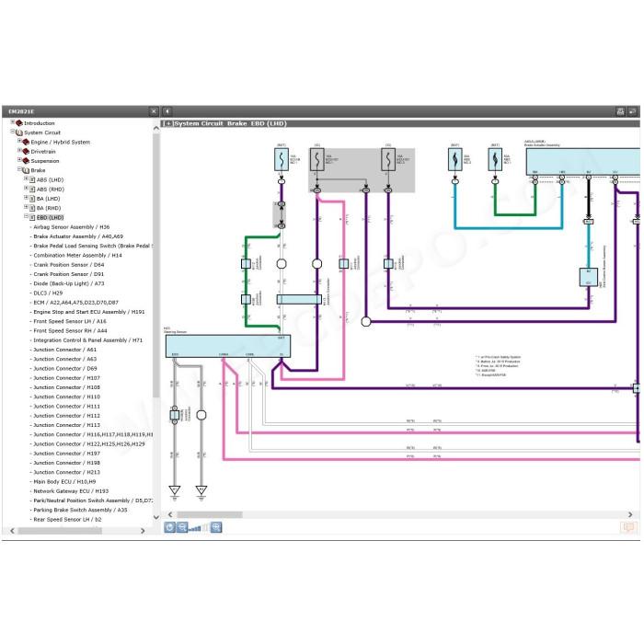Click the diagram horizontal scrollbar left arrow
Screen dimensions: 644x644
[170, 514]
